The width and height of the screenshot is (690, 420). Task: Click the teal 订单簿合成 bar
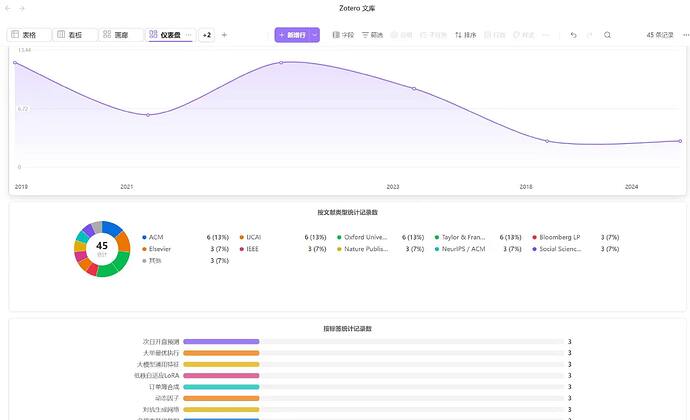(221, 387)
